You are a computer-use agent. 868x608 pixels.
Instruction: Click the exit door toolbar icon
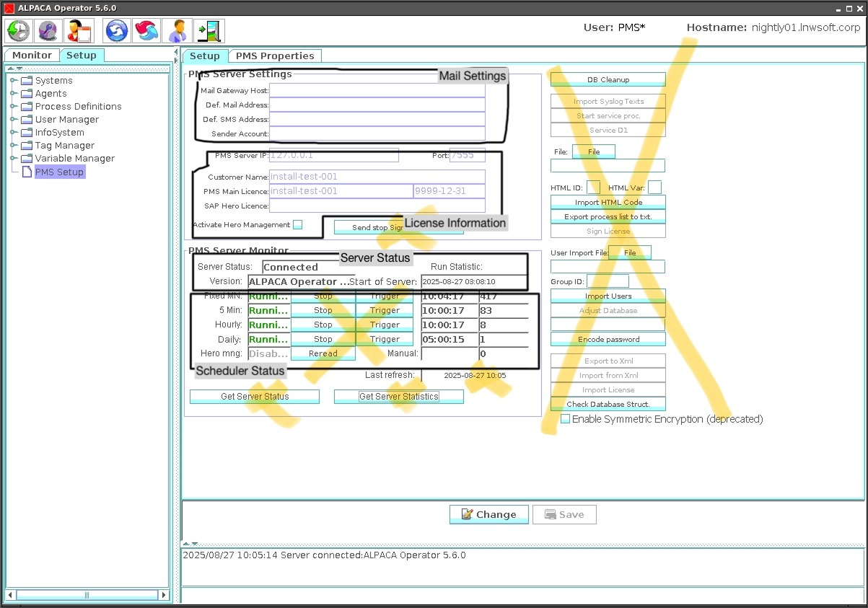pyautogui.click(x=209, y=31)
